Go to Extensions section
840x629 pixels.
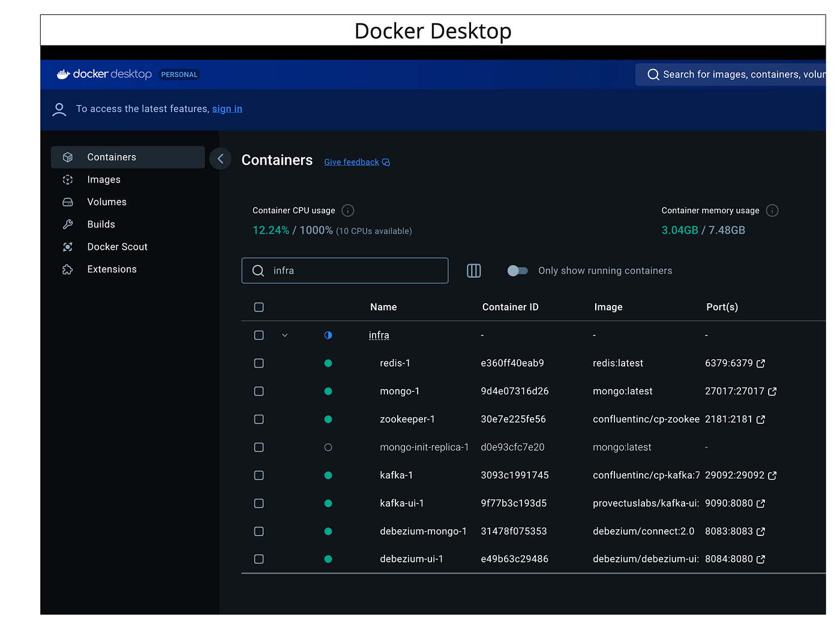pos(128,269)
